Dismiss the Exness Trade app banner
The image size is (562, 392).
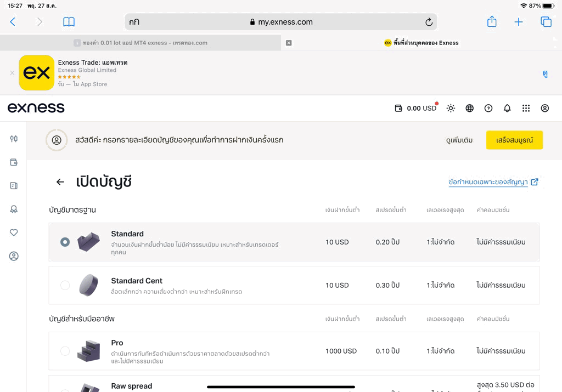[12, 73]
